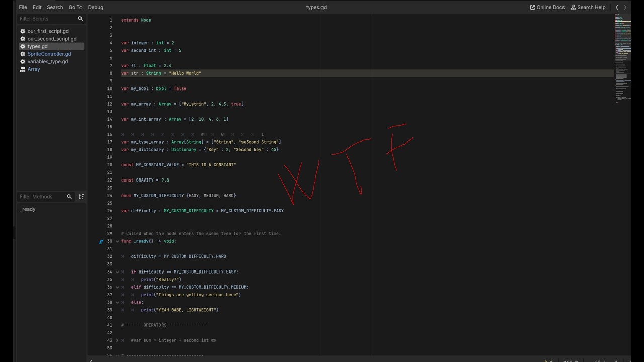This screenshot has height=362, width=644.
Task: Click print("Really?") on line 35
Action: point(161,280)
